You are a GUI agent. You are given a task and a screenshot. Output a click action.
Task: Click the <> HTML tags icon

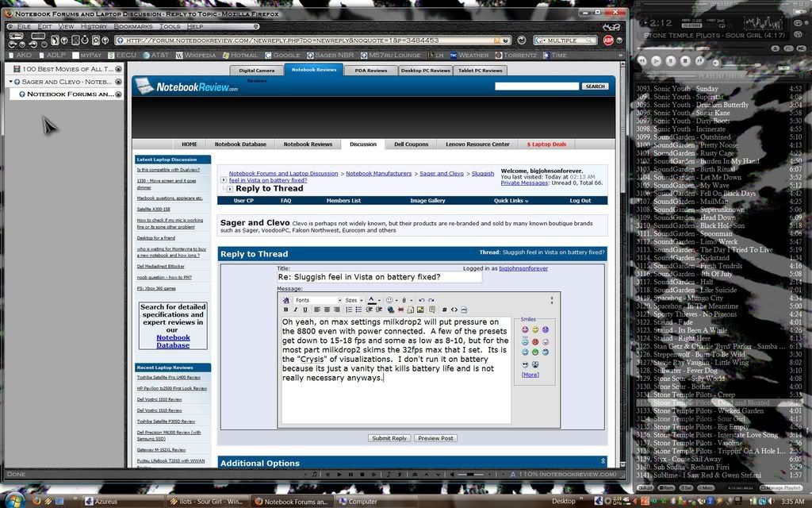point(454,310)
